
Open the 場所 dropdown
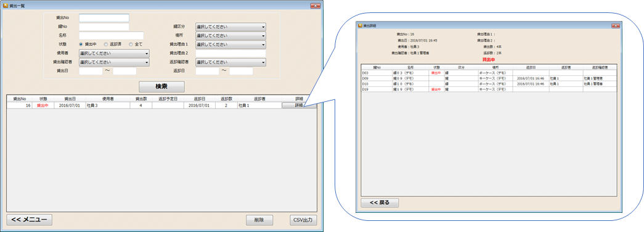[230, 36]
